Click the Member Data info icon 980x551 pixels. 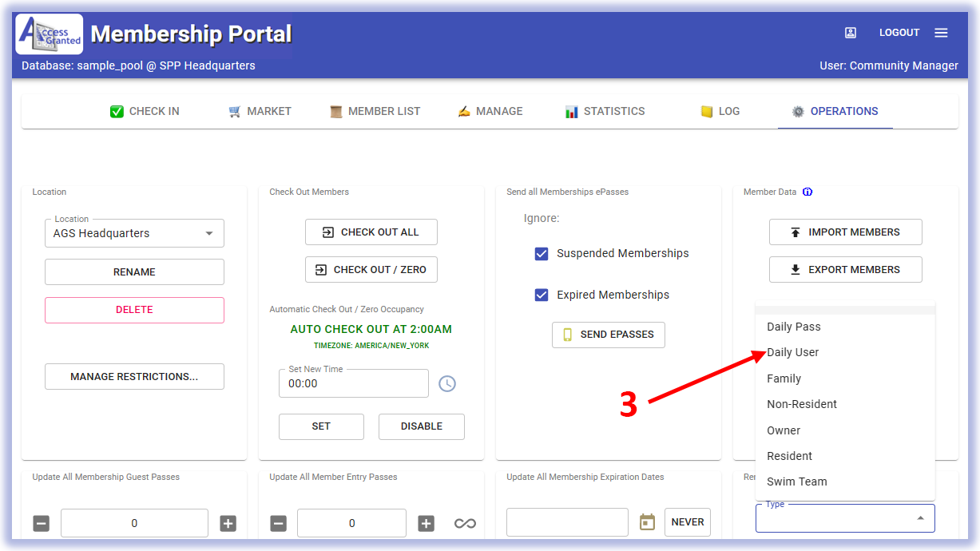pyautogui.click(x=807, y=192)
